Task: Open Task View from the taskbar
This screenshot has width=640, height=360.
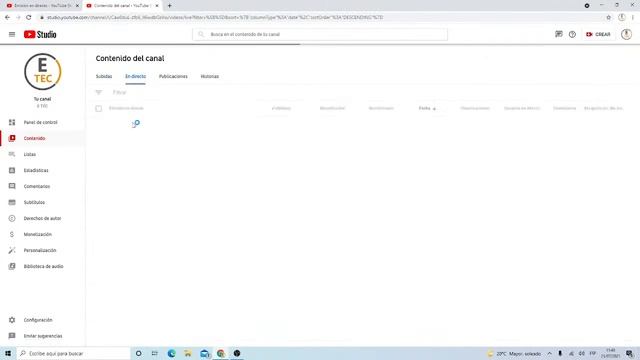Action: [155, 353]
